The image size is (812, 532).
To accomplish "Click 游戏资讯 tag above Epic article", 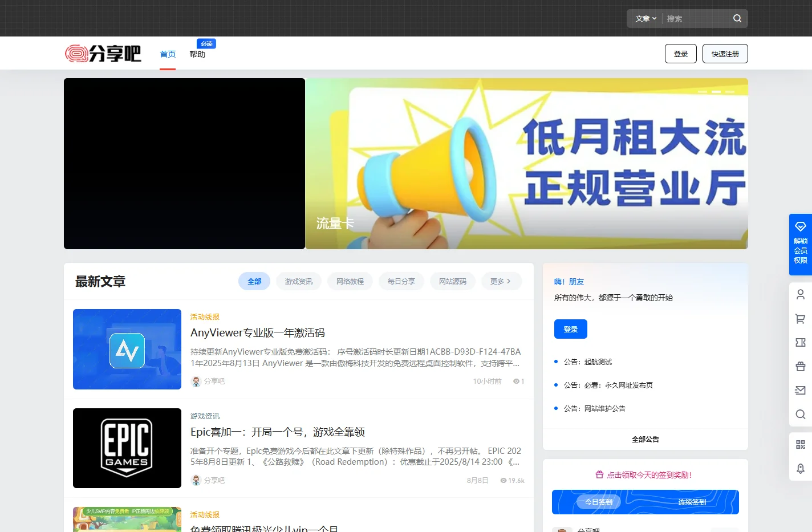I will pos(205,416).
